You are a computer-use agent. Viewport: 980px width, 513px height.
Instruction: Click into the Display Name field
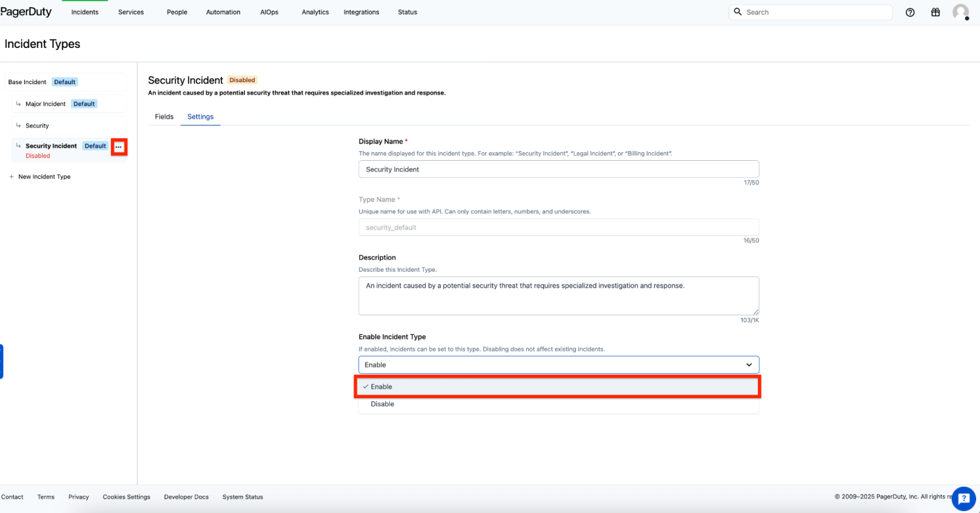tap(558, 169)
